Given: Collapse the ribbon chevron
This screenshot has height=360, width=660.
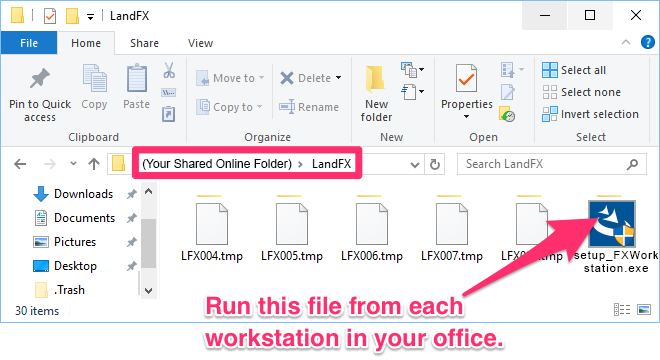Looking at the screenshot, I should [x=626, y=42].
